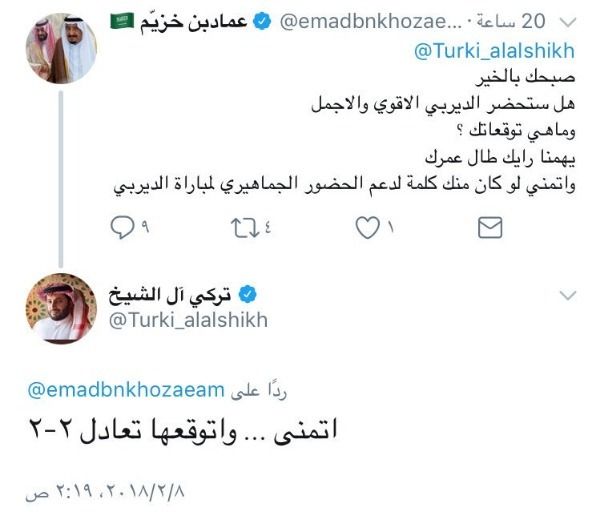Open the chevron menu on Turki's tweet
This screenshot has height=519, width=600.
(x=567, y=295)
